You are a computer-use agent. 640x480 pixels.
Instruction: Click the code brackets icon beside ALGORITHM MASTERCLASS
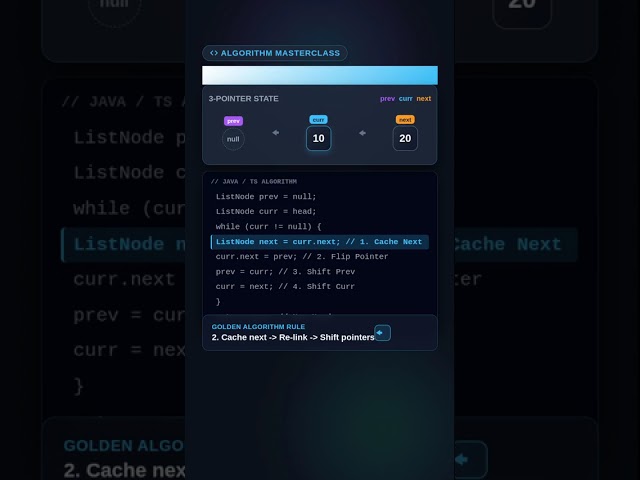214,53
